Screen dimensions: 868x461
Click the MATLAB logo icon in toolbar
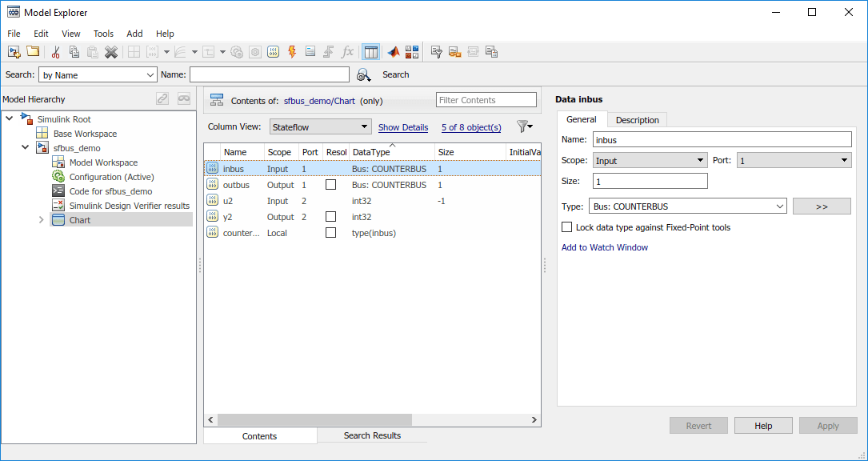394,52
